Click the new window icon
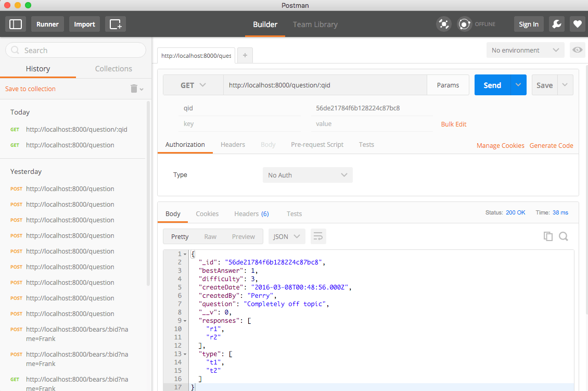Image resolution: width=588 pixels, height=391 pixels. [x=116, y=24]
